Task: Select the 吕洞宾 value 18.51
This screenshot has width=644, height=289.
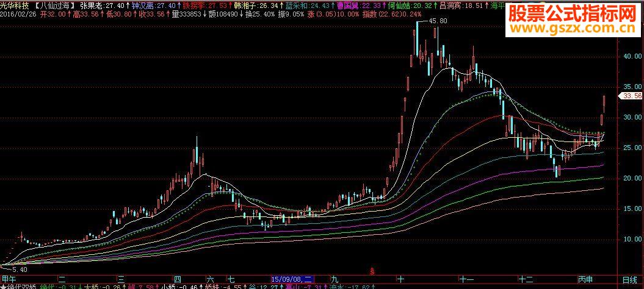Action: (473, 6)
